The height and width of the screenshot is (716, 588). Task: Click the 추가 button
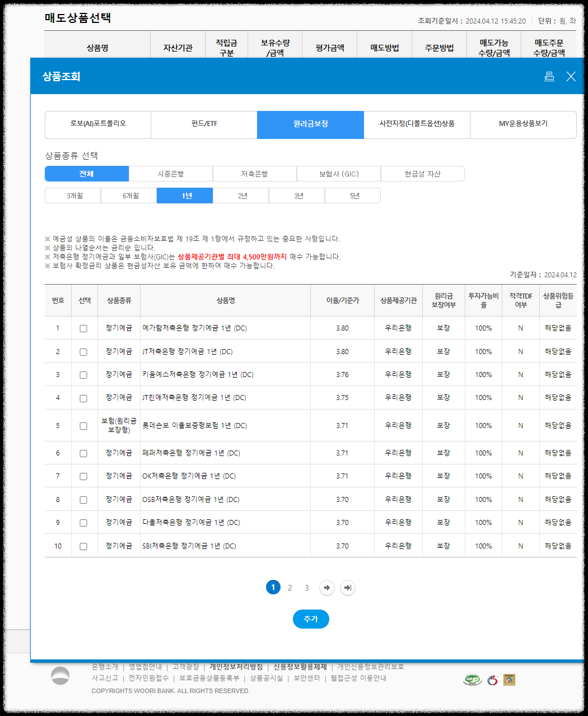click(x=310, y=619)
